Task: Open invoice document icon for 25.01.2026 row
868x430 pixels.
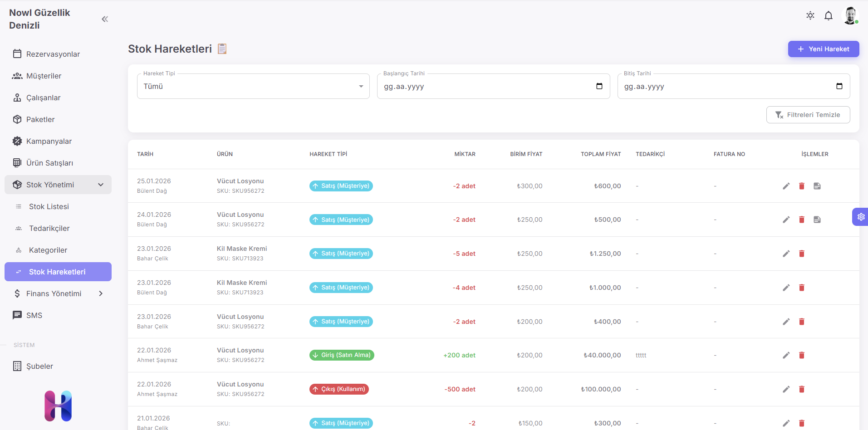Action: click(817, 186)
